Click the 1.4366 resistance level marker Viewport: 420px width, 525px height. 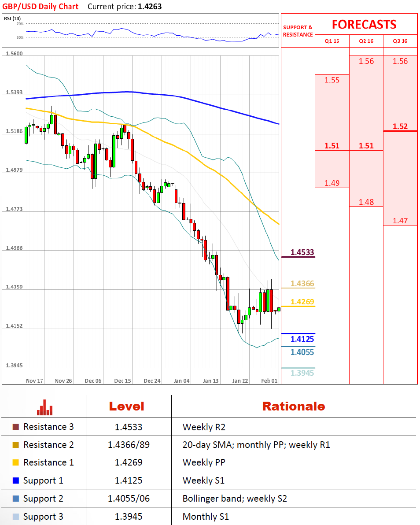click(x=302, y=284)
